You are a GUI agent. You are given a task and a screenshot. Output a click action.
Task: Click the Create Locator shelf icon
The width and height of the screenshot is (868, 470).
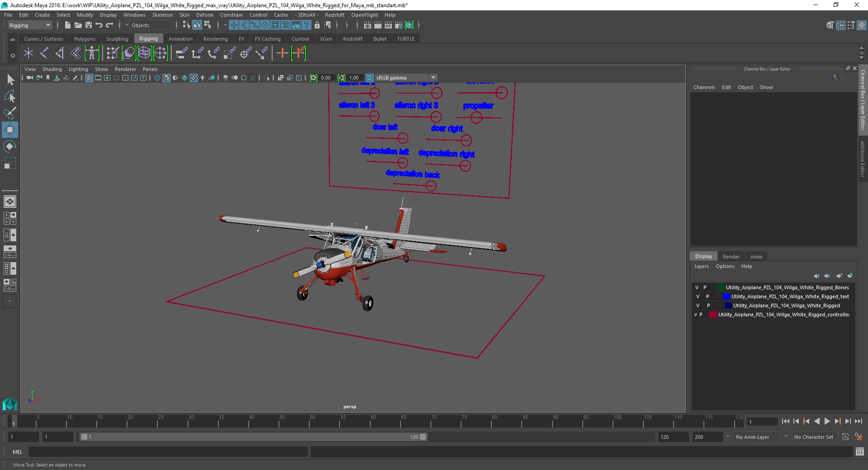28,53
